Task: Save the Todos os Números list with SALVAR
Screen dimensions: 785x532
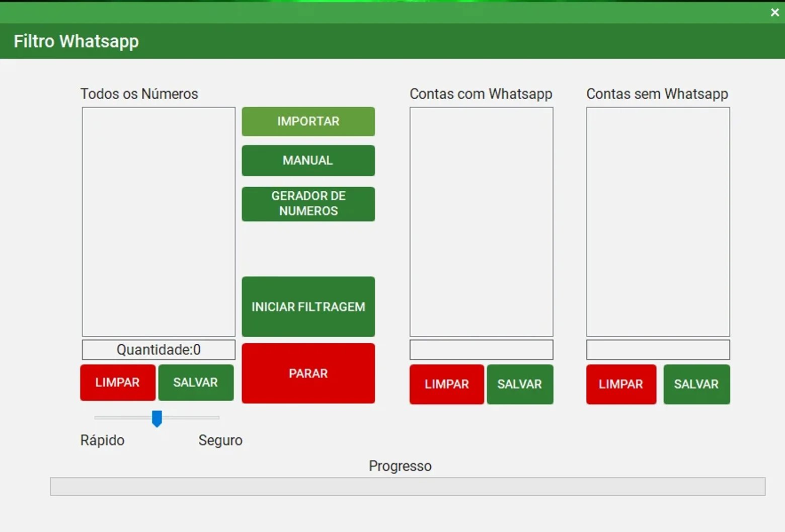Action: coord(196,383)
